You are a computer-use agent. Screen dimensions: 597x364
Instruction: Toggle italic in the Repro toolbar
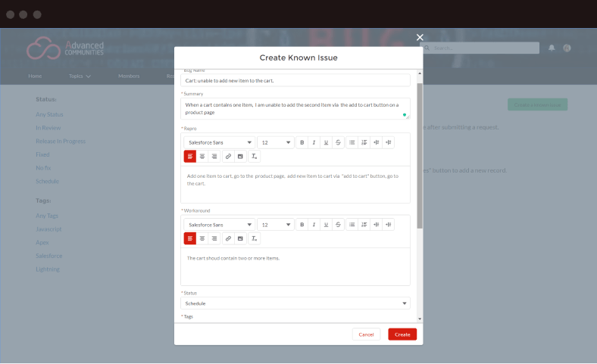pyautogui.click(x=314, y=142)
